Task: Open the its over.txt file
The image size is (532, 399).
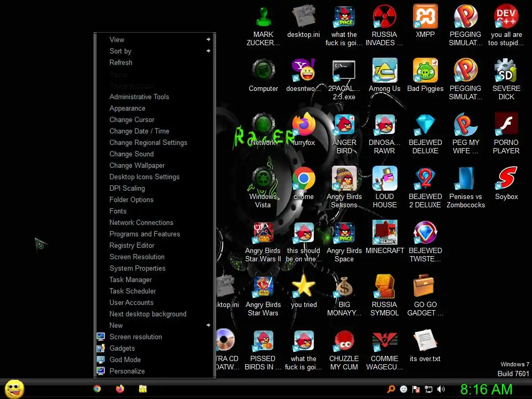Action: (425, 345)
